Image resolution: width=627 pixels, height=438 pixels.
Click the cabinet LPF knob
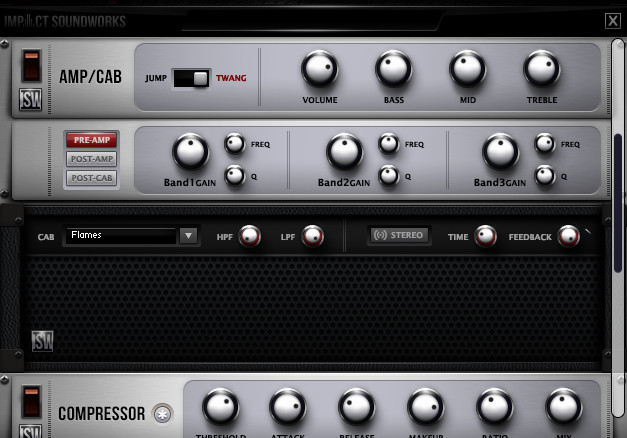pyautogui.click(x=313, y=236)
